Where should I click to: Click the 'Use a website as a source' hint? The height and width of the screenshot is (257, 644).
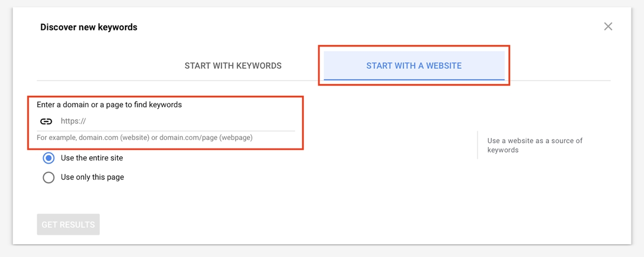coord(535,145)
